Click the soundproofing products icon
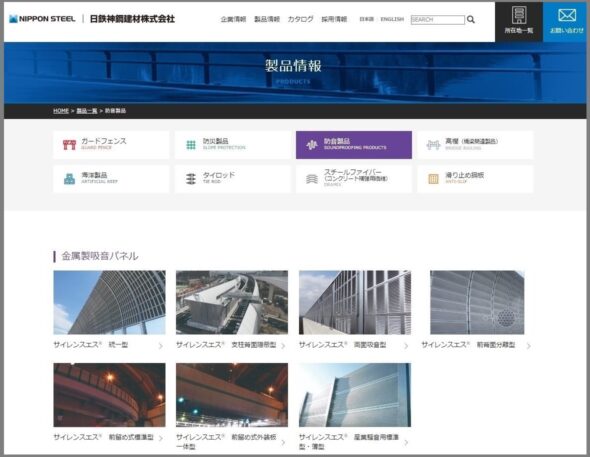The width and height of the screenshot is (590, 457). pos(312,145)
